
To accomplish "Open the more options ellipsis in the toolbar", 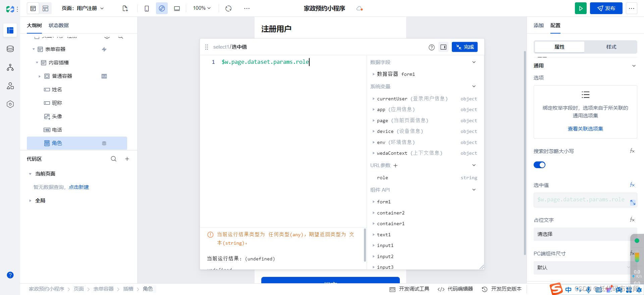I will pyautogui.click(x=247, y=8).
